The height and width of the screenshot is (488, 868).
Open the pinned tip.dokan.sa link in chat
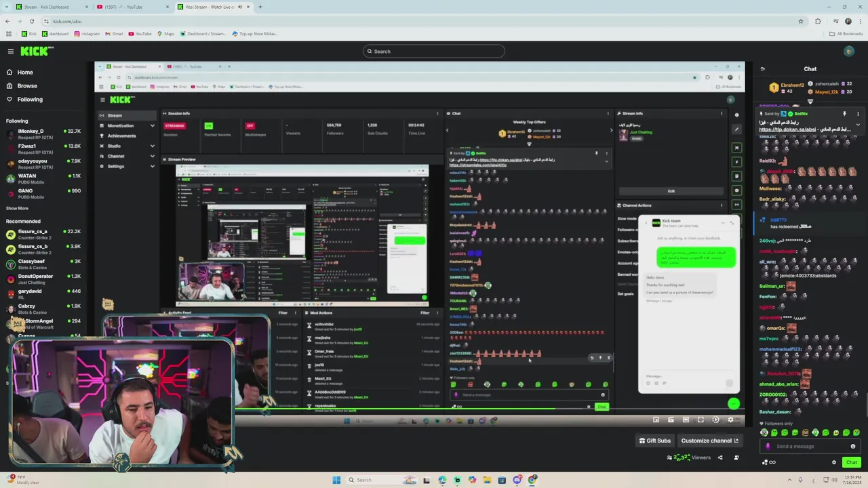click(789, 129)
